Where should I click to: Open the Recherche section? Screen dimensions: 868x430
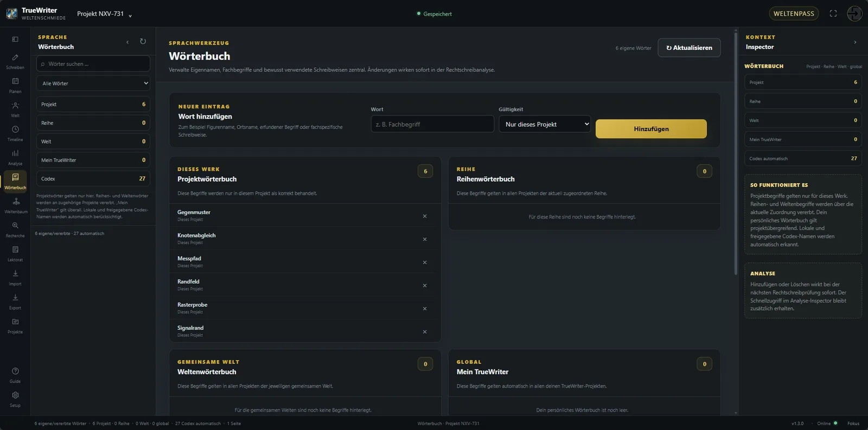15,230
